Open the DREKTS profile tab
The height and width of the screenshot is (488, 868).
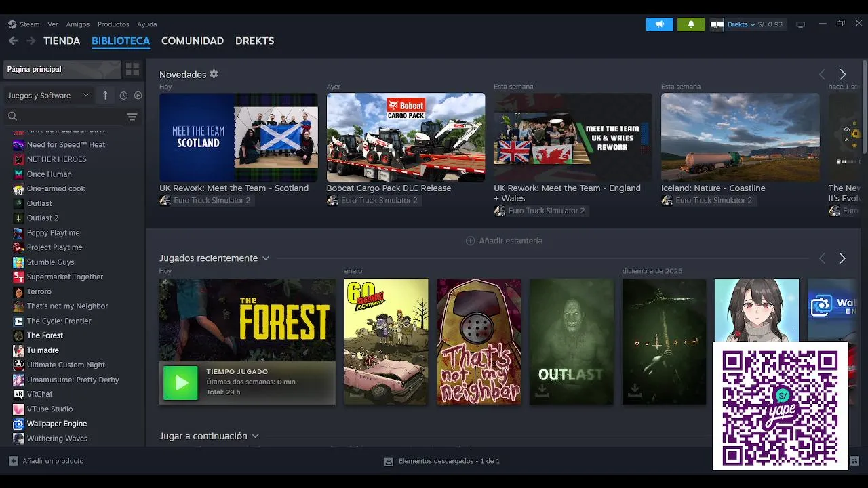click(254, 41)
